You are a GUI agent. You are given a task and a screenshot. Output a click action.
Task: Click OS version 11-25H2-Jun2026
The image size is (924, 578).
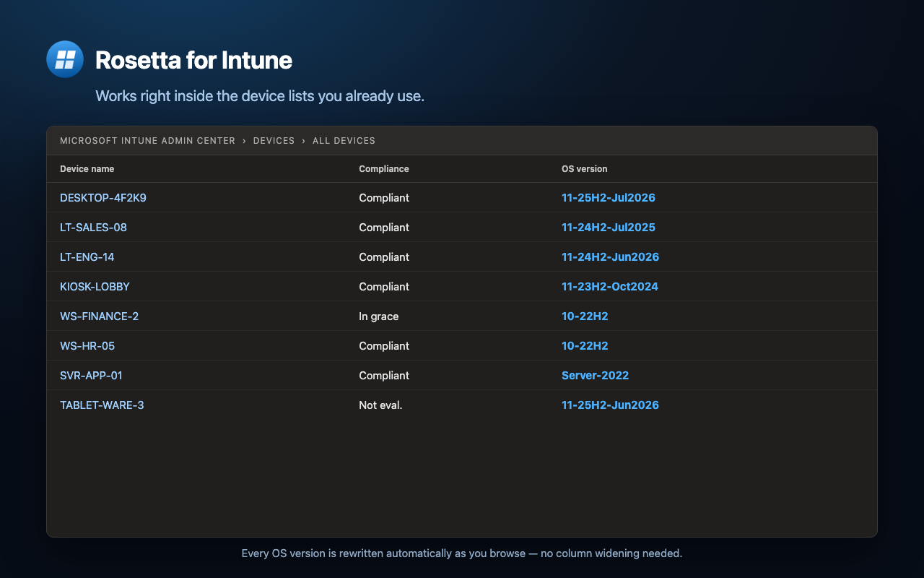(x=610, y=405)
